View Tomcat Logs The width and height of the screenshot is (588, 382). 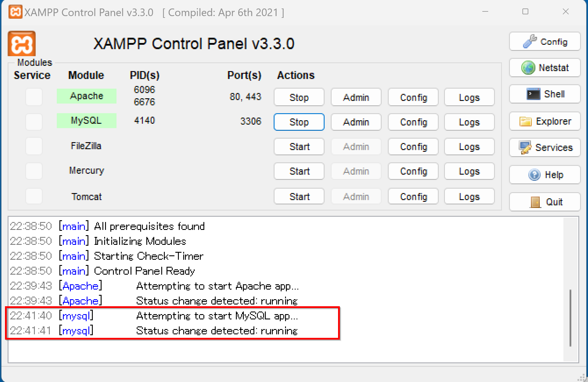click(x=469, y=196)
